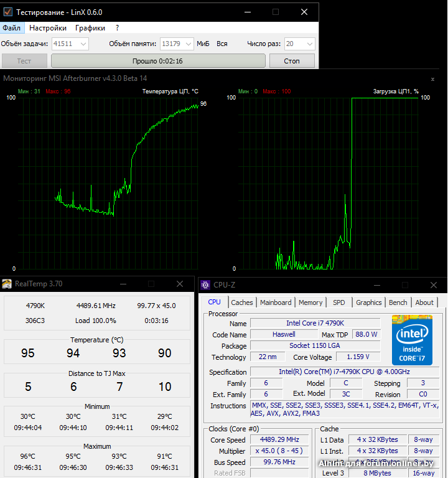Image resolution: width=448 pixels, height=478 pixels.
Task: Click the RealTemp title bar app icon
Action: 7,284
